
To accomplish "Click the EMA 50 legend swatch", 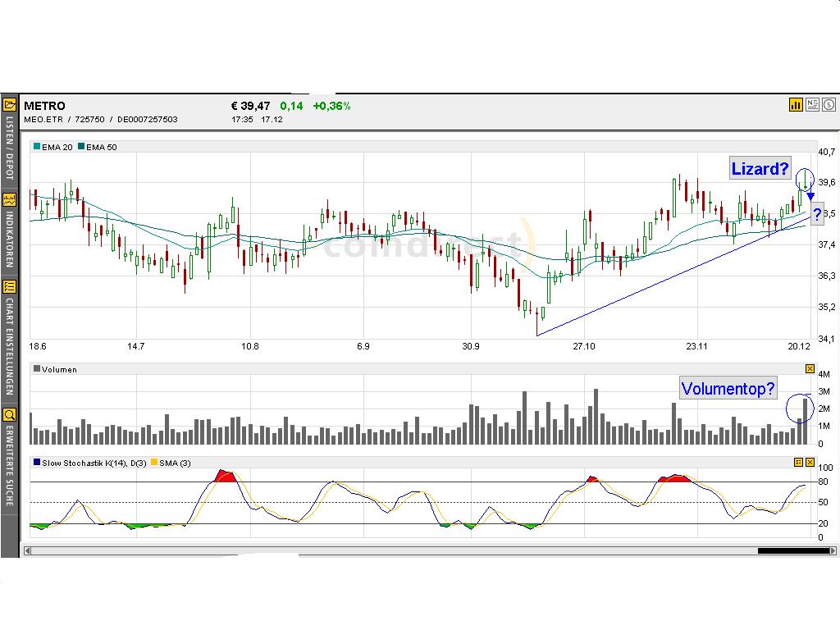I will tap(81, 146).
